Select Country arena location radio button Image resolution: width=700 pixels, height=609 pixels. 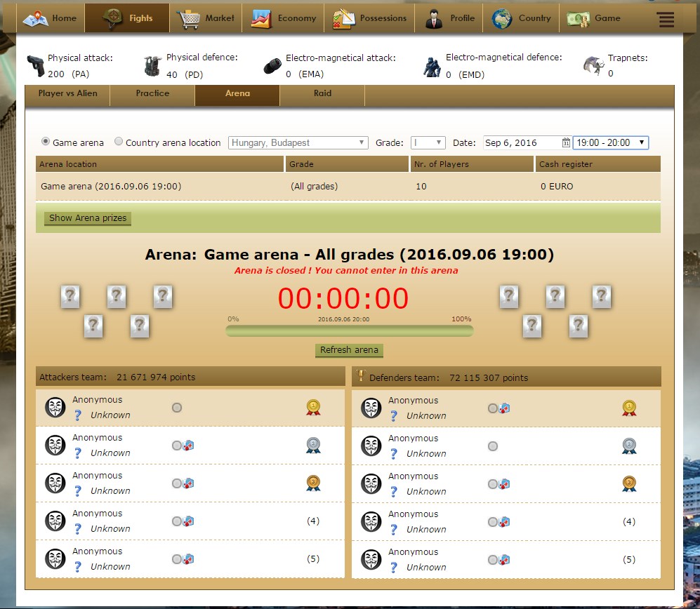(118, 142)
